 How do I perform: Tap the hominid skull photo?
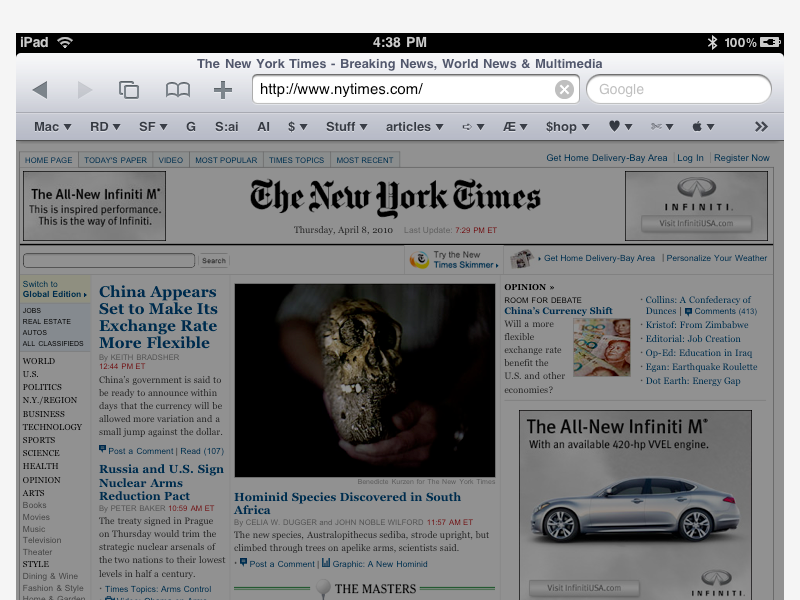click(365, 381)
